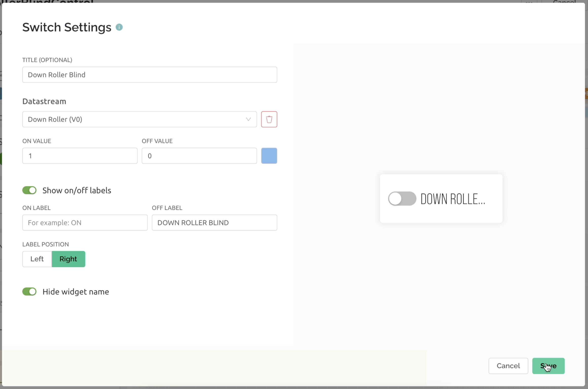Focus the ON VALUE field containing 1

(80, 156)
